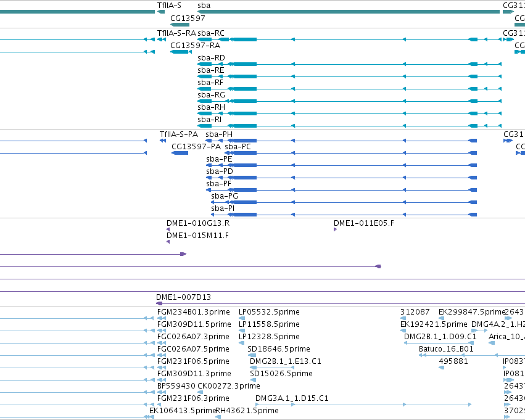Select the TfIIA-S-PA protein label

pyautogui.click(x=179, y=134)
